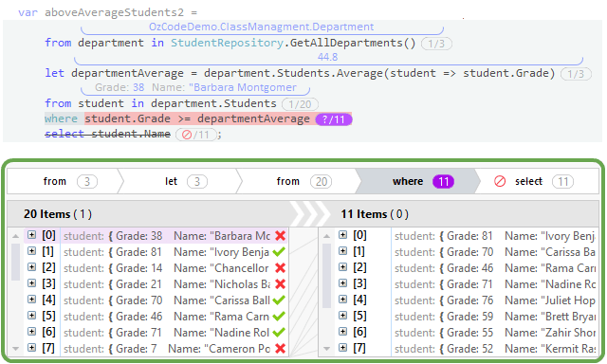The width and height of the screenshot is (607, 364).
Task: Select right row Grade 52 Kermit
Action: click(x=495, y=348)
